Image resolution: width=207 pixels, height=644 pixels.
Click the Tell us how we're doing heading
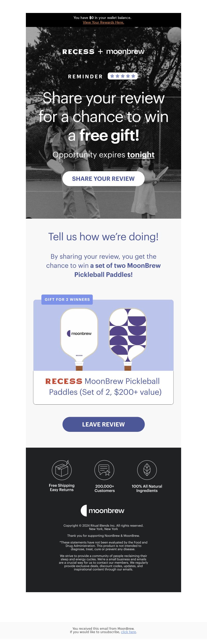(x=103, y=237)
